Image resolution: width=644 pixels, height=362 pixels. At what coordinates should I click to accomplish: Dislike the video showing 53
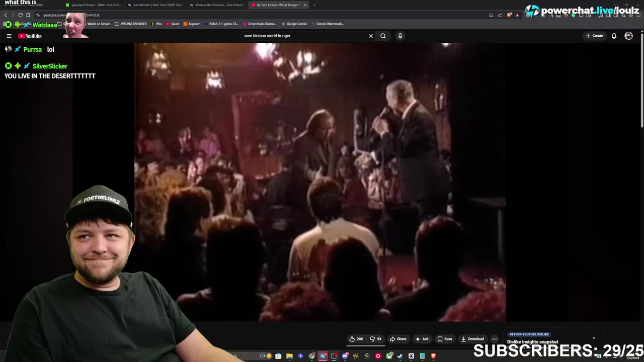pos(376,339)
